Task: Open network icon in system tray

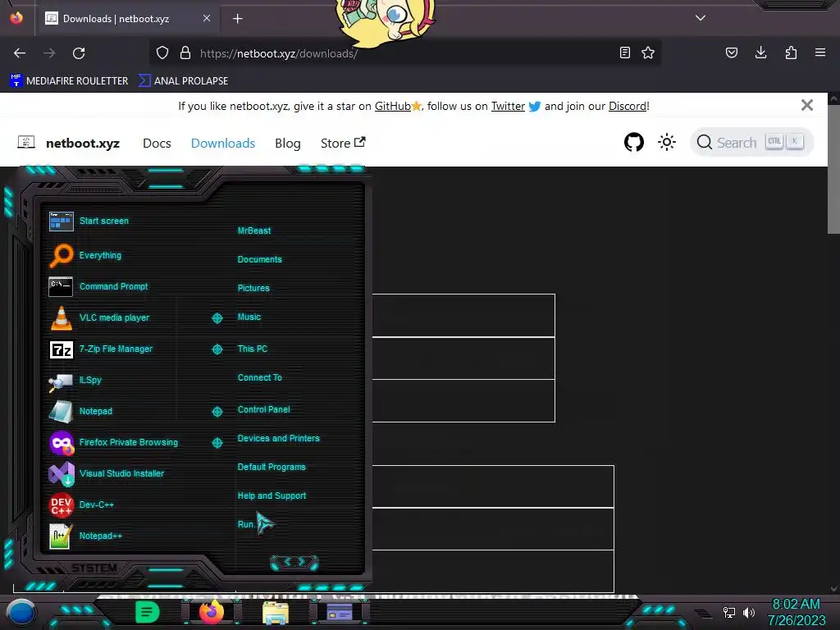Action: 729,612
